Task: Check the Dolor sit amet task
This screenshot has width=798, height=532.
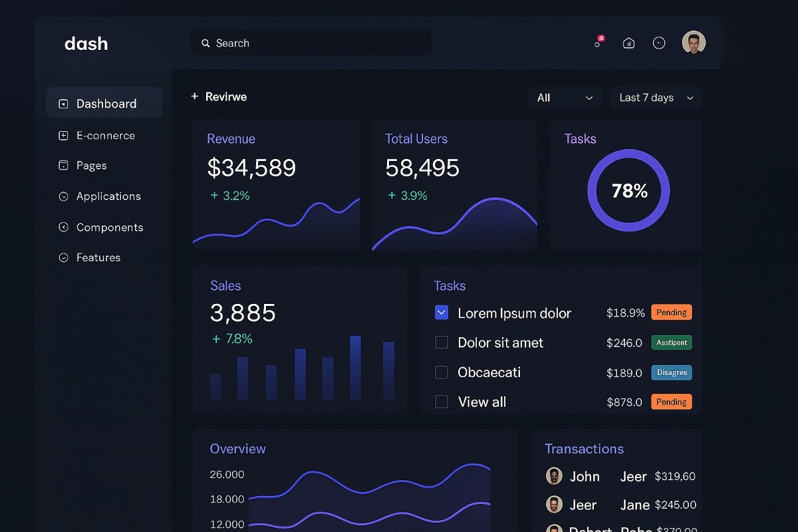Action: (441, 342)
